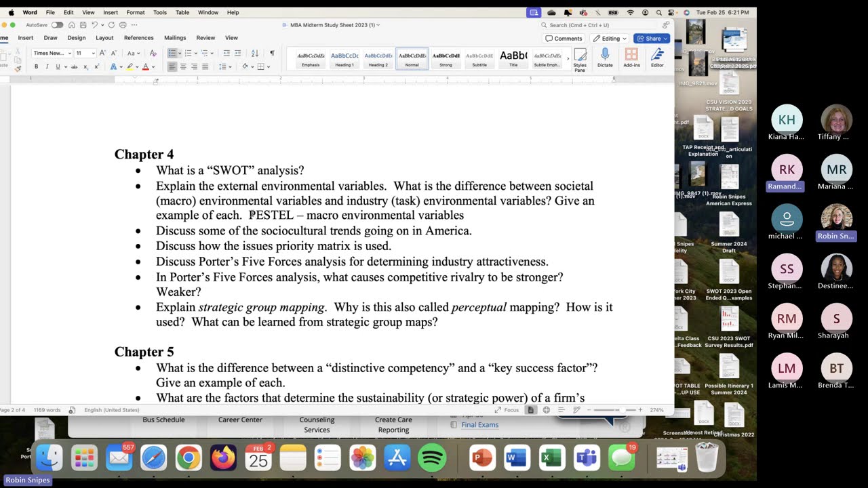
Task: Expand the styles gallery arrow
Action: tap(568, 59)
